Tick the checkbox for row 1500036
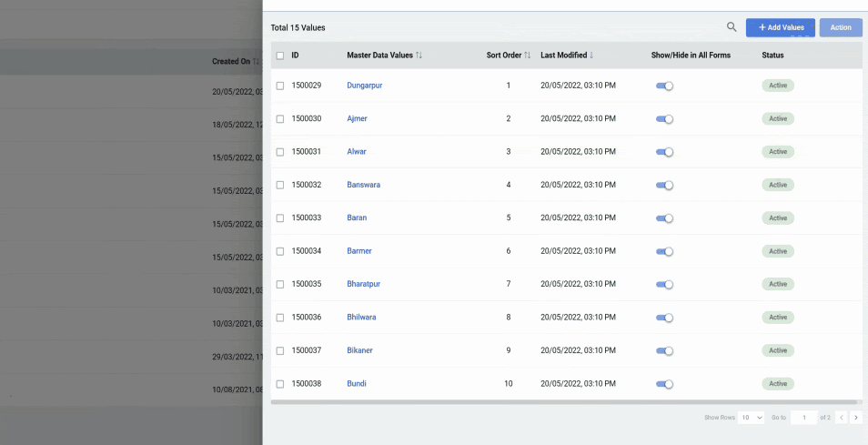Image resolution: width=868 pixels, height=445 pixels. pos(280,318)
